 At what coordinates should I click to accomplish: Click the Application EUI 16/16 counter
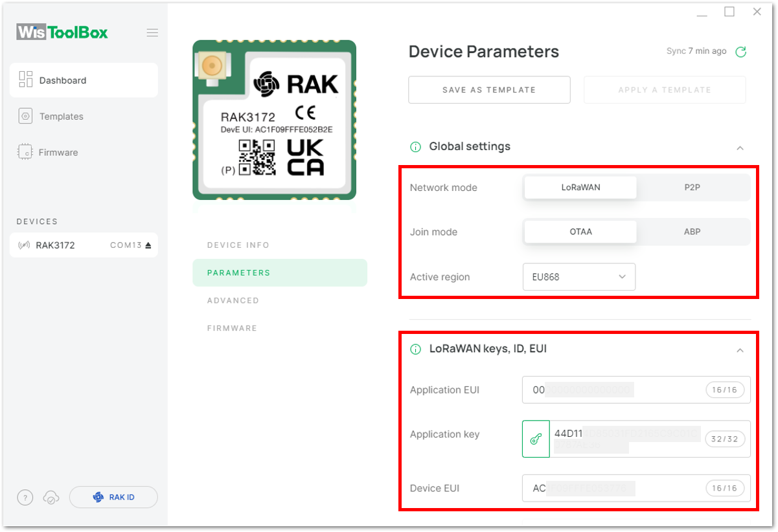[x=725, y=390]
